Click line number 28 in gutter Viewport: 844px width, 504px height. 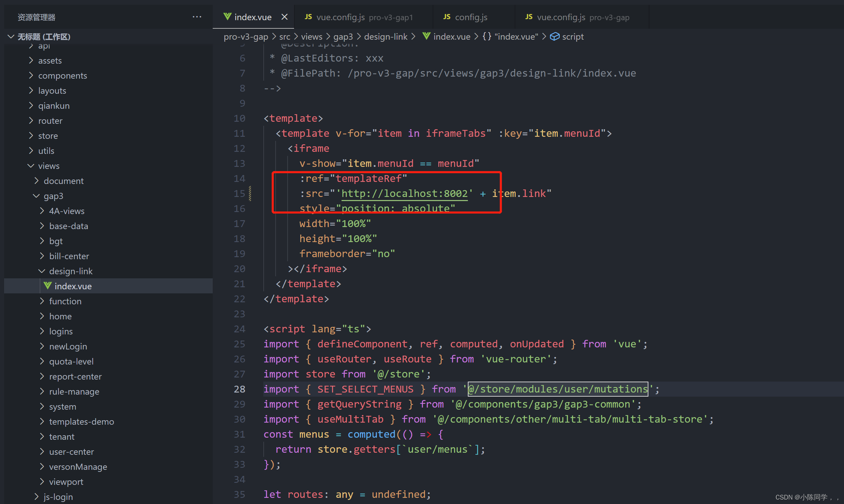tap(239, 389)
